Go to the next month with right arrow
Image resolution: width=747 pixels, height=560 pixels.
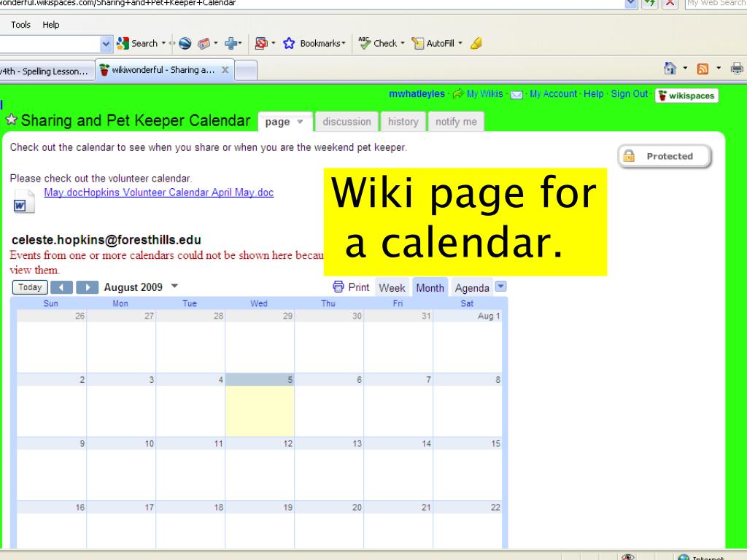tap(88, 287)
